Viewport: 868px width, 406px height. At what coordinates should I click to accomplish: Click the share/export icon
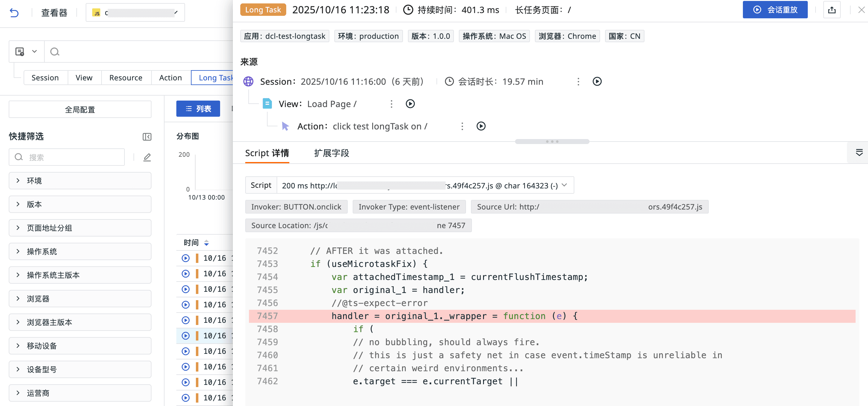pyautogui.click(x=832, y=10)
